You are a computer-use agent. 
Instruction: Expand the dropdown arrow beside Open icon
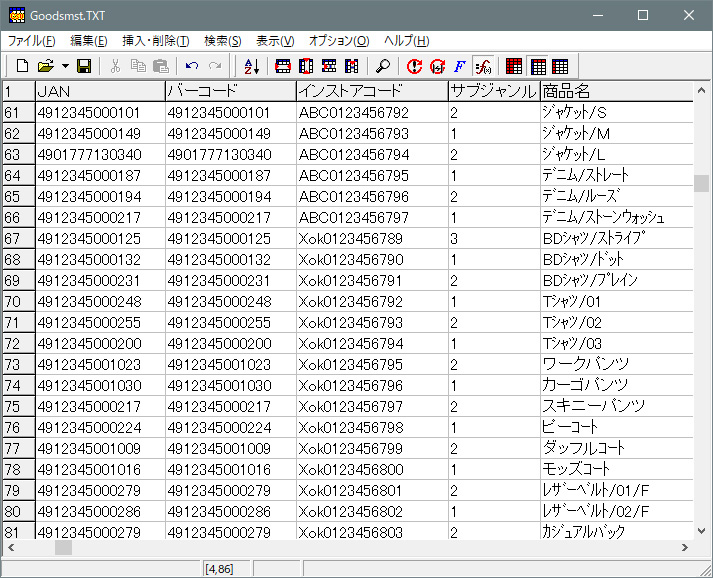[x=65, y=66]
